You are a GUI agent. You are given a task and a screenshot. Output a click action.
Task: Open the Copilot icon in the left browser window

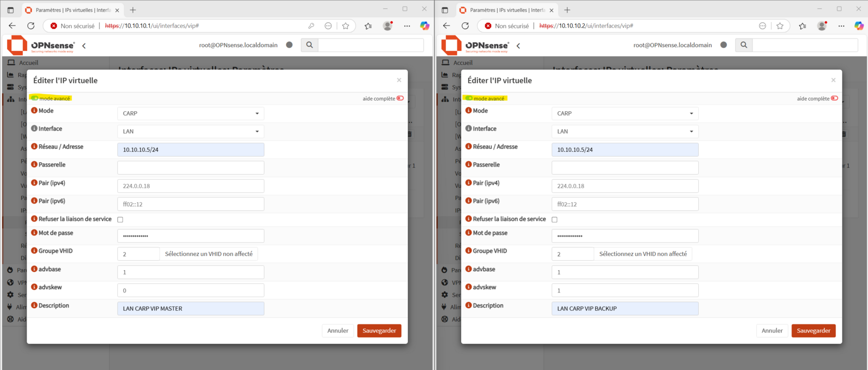(x=424, y=25)
